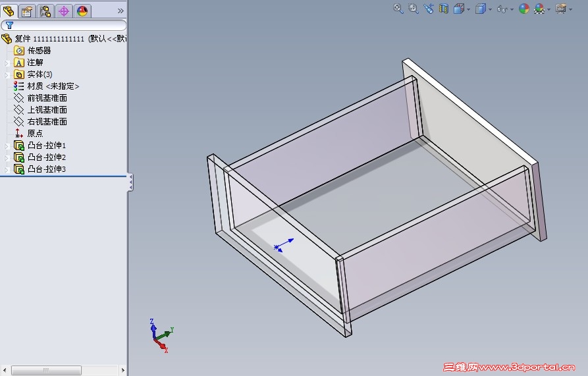
Task: Click the 凸台-拉伸2 extrude icon
Action: pyautogui.click(x=18, y=157)
